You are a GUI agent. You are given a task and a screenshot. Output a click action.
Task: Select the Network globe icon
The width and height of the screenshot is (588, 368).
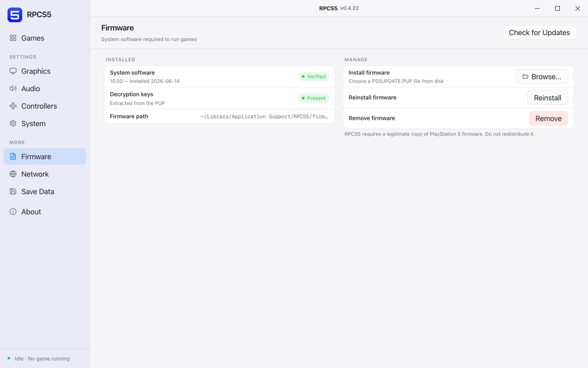point(13,174)
